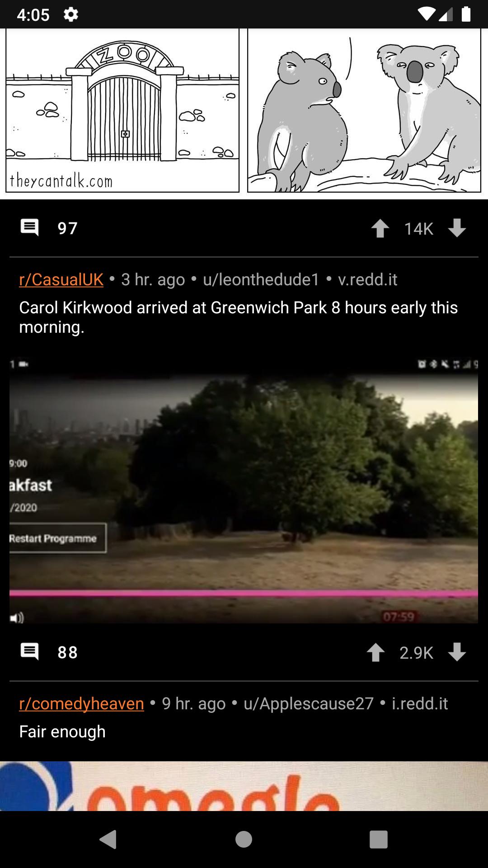Open the r/CasualUK subreddit link
The height and width of the screenshot is (868, 488).
pyautogui.click(x=61, y=279)
